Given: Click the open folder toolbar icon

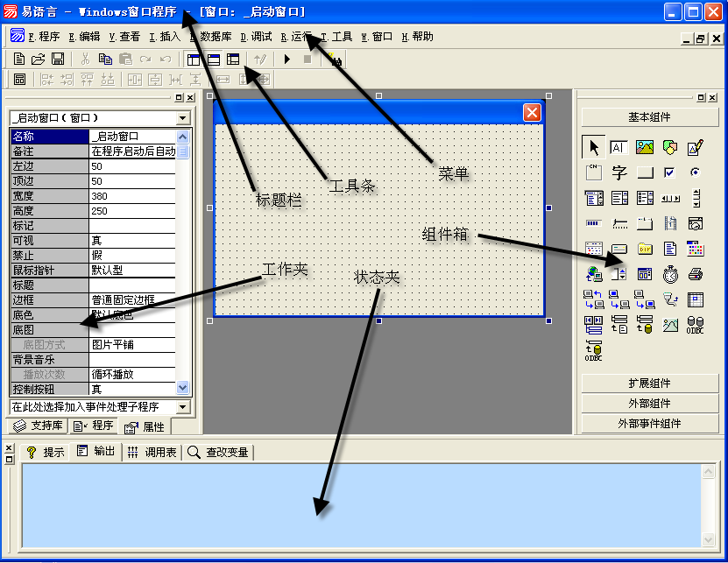Looking at the screenshot, I should (38, 59).
